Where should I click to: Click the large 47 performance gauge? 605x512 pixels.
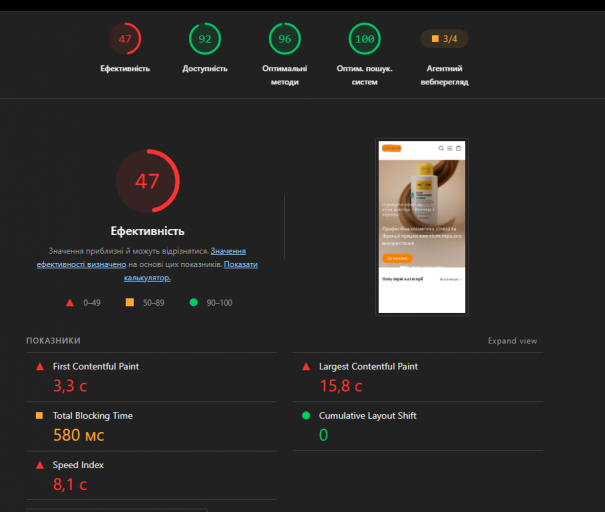pos(148,181)
